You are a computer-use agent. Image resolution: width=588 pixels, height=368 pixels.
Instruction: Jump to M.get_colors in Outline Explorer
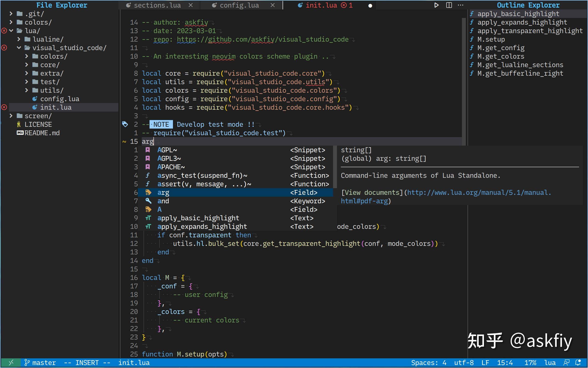click(x=501, y=56)
